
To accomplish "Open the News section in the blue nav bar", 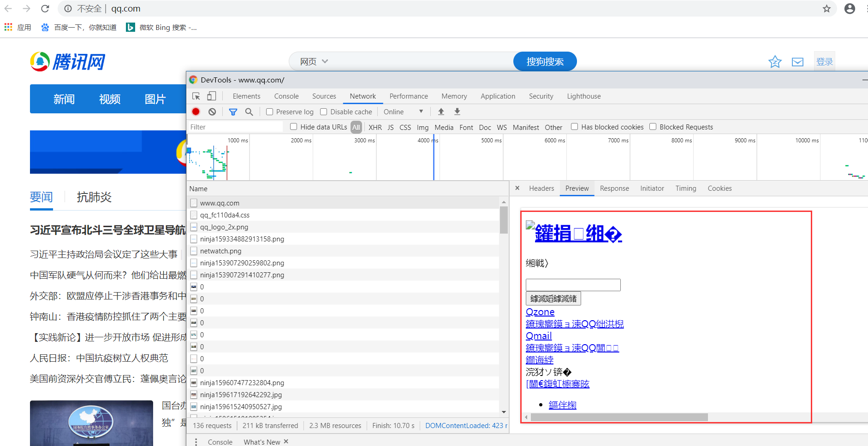I will (x=64, y=99).
